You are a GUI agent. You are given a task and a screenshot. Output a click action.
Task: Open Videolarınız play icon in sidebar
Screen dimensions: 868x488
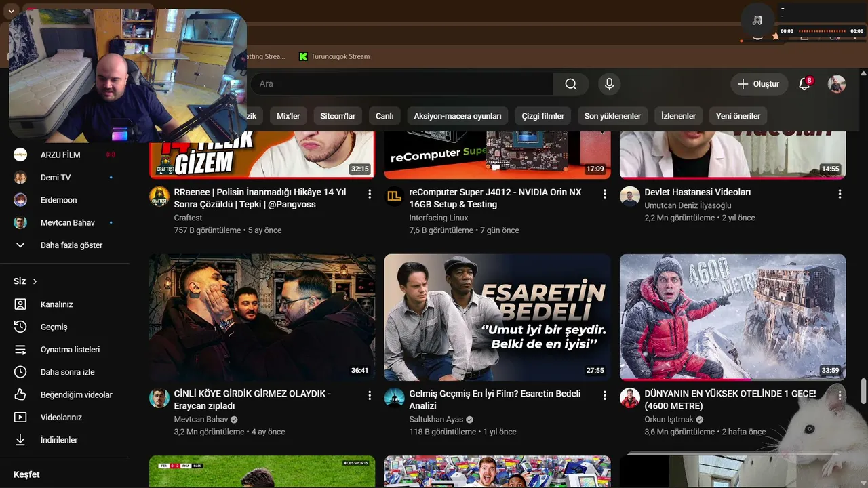point(20,418)
